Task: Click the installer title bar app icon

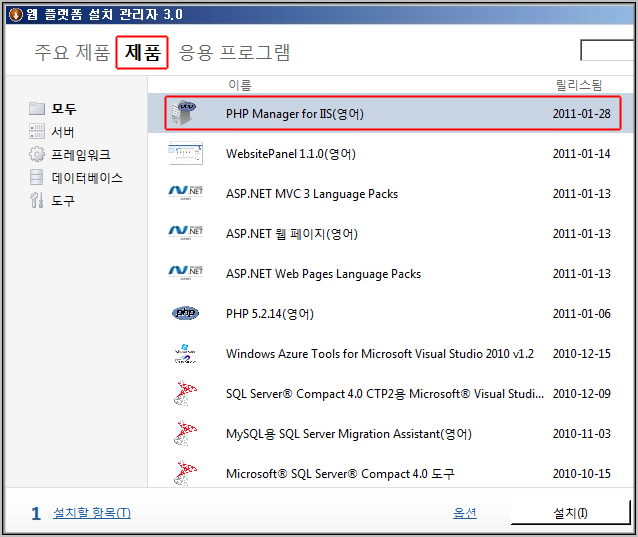Action: [x=15, y=15]
